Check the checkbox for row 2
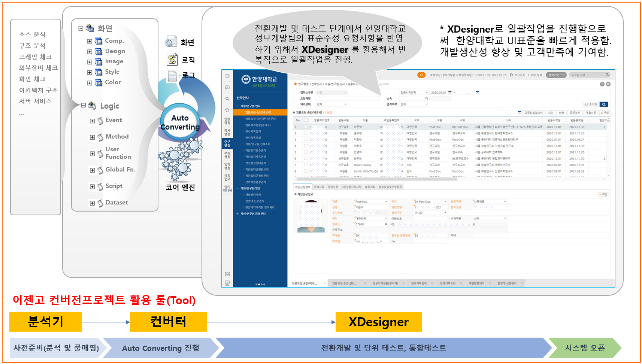 pos(306,133)
